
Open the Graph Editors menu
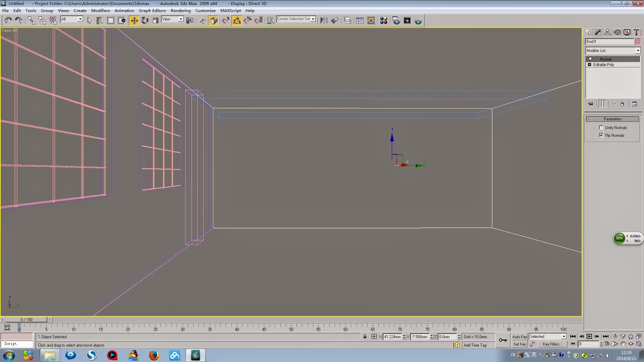click(x=152, y=10)
